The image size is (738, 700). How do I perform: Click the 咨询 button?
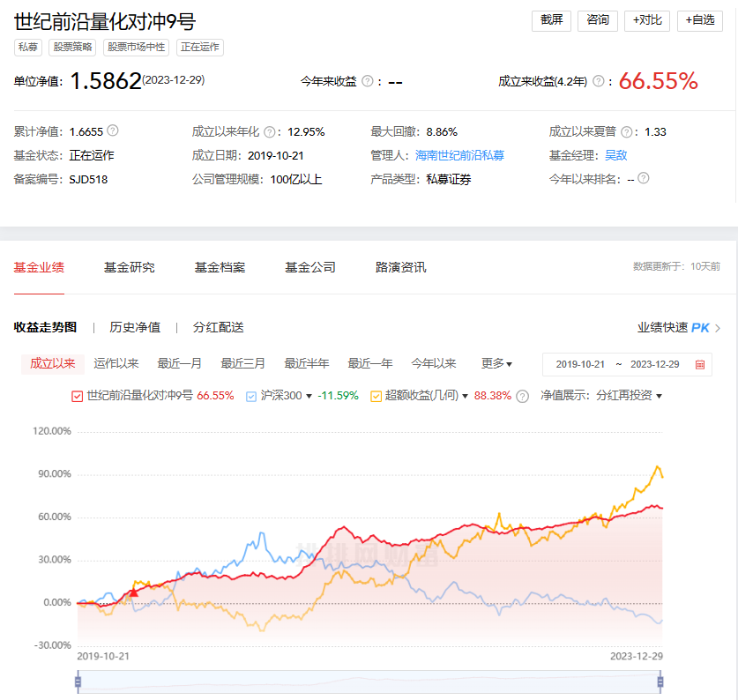tap(597, 20)
